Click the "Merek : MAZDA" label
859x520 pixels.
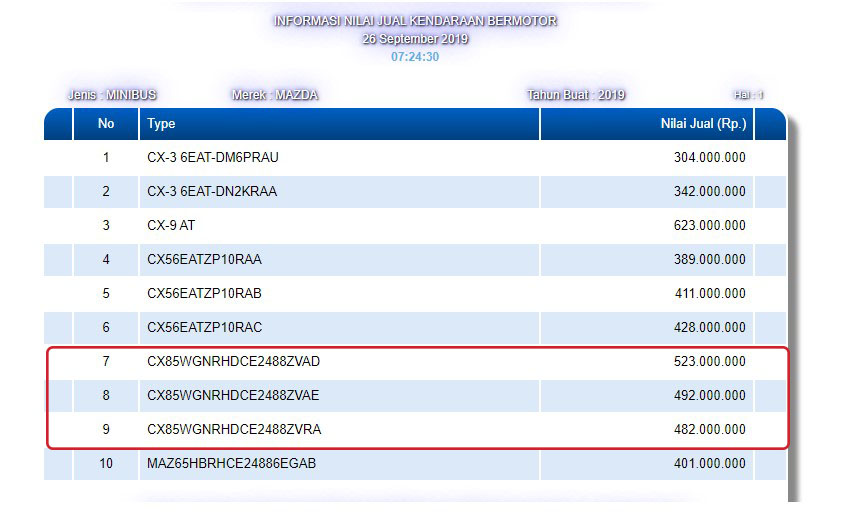click(x=275, y=95)
